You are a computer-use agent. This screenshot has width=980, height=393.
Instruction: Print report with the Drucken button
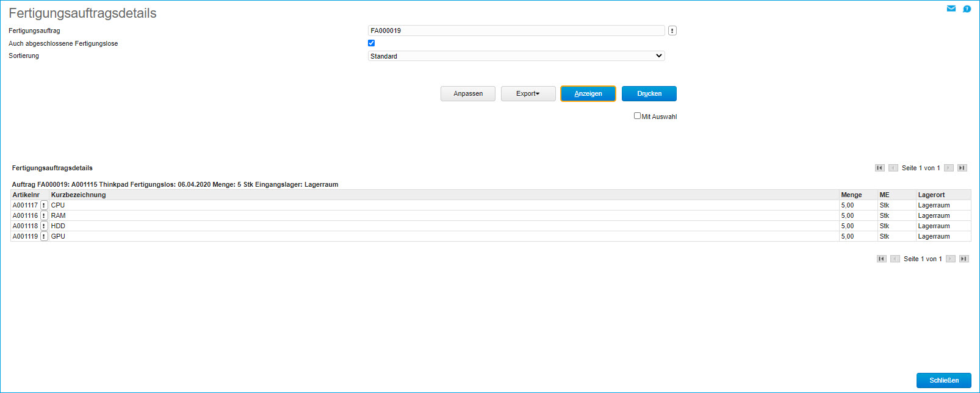point(649,94)
